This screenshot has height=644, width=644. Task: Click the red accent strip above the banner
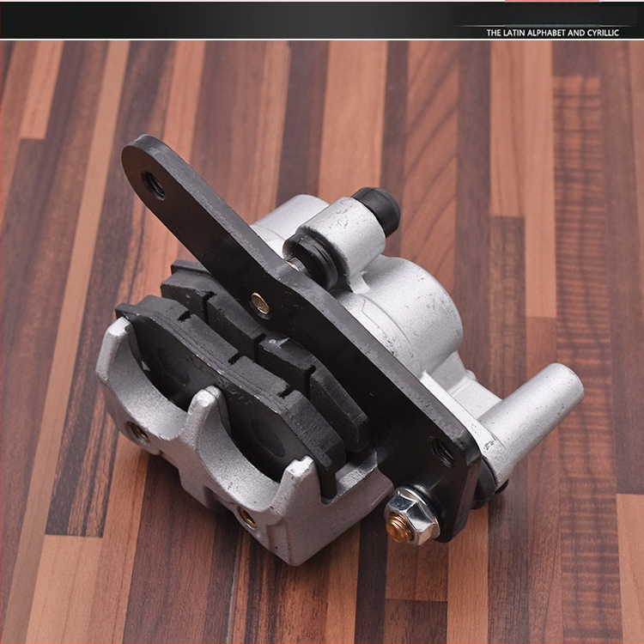(552, 1)
